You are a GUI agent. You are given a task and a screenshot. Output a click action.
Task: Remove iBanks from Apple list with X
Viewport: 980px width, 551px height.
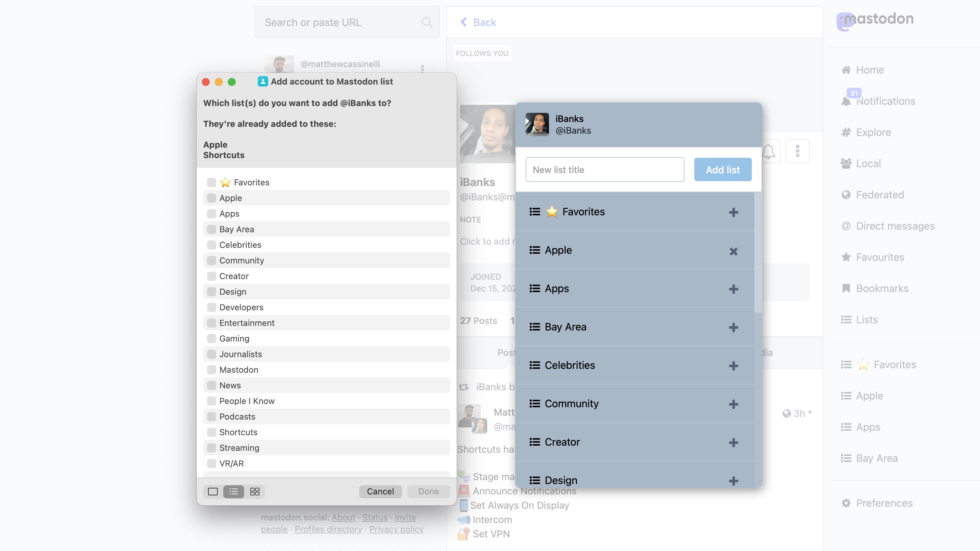click(x=734, y=251)
